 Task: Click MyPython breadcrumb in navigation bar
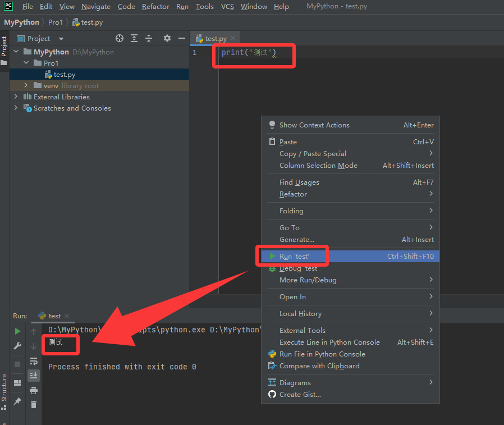pyautogui.click(x=21, y=22)
